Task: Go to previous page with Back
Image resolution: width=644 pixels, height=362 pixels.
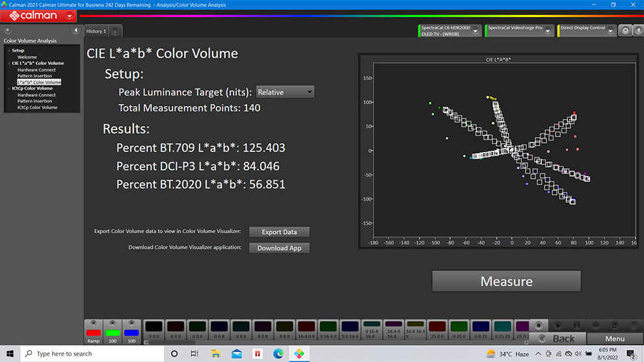Action: click(x=557, y=339)
